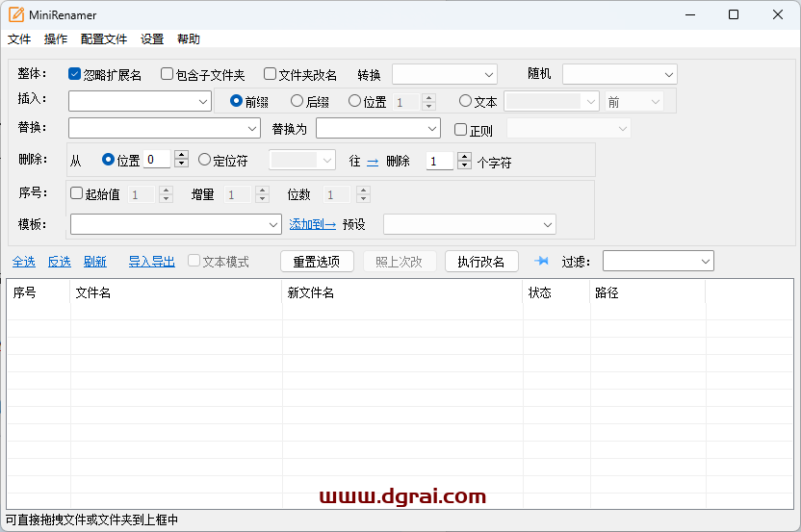This screenshot has width=801, height=532.
Task: Click the MiniRenamer app icon in title bar
Action: pyautogui.click(x=16, y=14)
